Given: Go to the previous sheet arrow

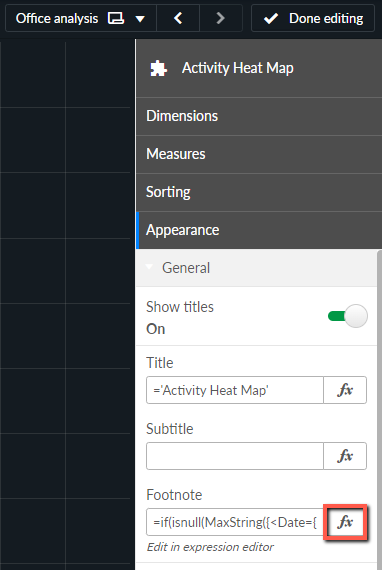Looking at the screenshot, I should (x=178, y=18).
